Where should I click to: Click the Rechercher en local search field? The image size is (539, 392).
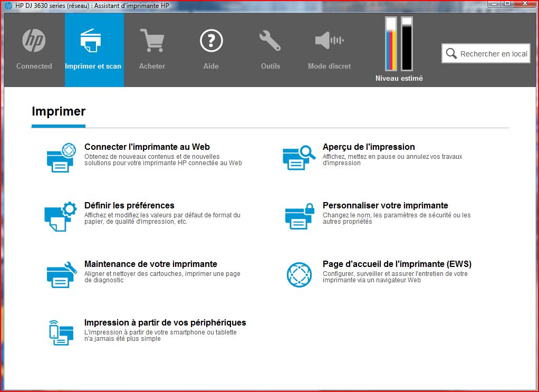coord(486,53)
